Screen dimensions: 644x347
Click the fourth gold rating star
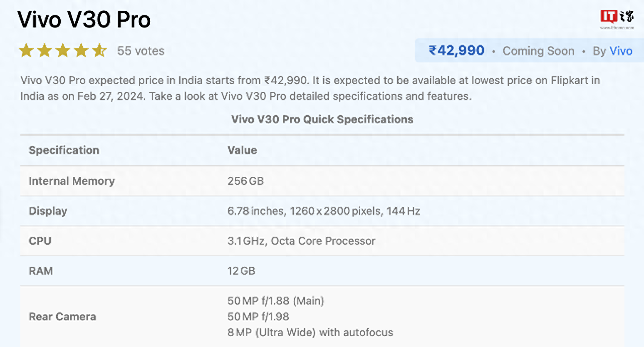(x=81, y=51)
